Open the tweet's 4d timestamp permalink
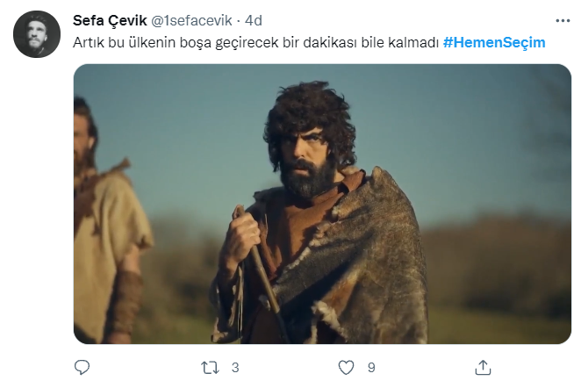 [x=253, y=20]
